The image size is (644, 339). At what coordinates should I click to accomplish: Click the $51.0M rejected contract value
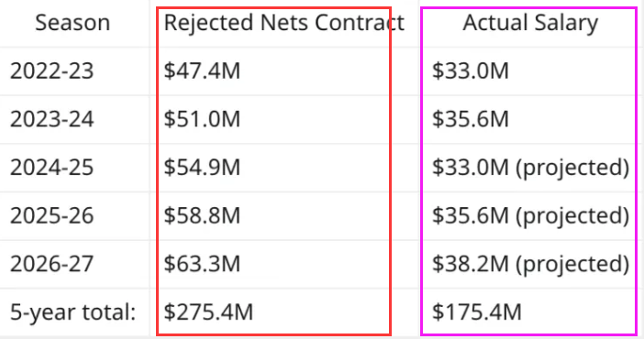pos(202,119)
